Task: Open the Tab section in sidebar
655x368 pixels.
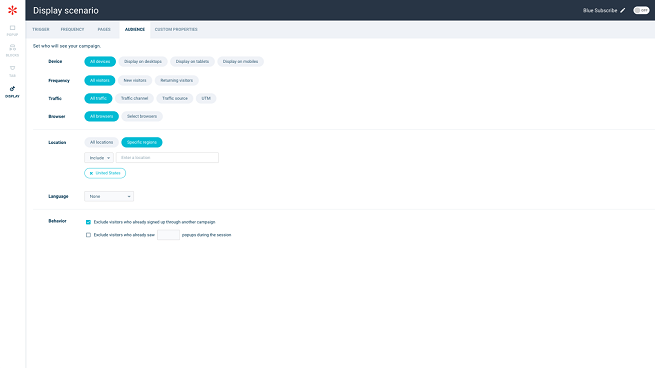Action: pyautogui.click(x=13, y=71)
